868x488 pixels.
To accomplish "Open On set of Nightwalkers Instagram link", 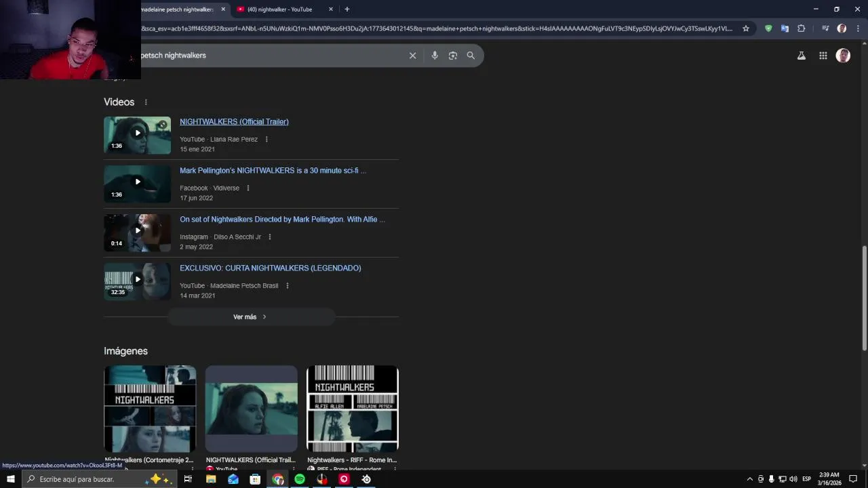I will point(282,220).
